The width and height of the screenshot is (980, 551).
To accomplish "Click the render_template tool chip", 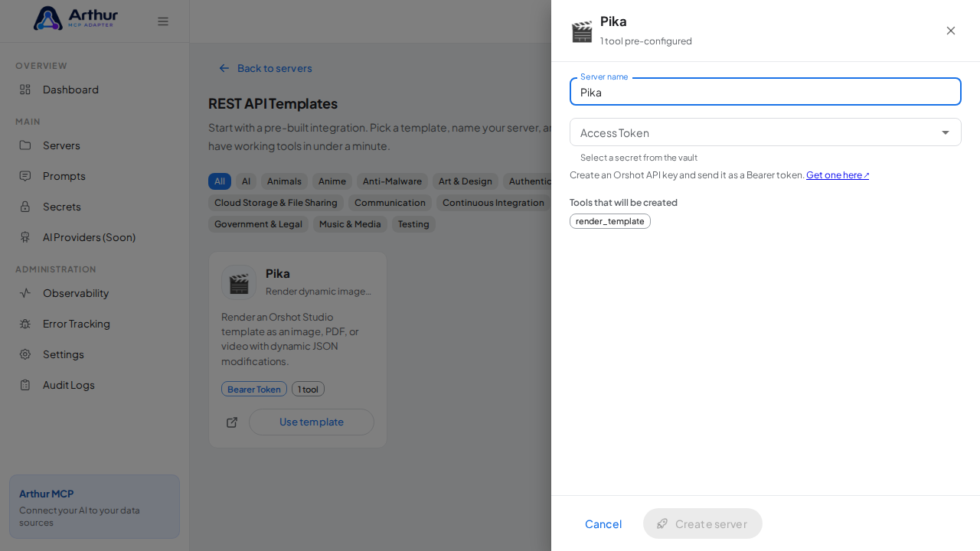I will (610, 221).
